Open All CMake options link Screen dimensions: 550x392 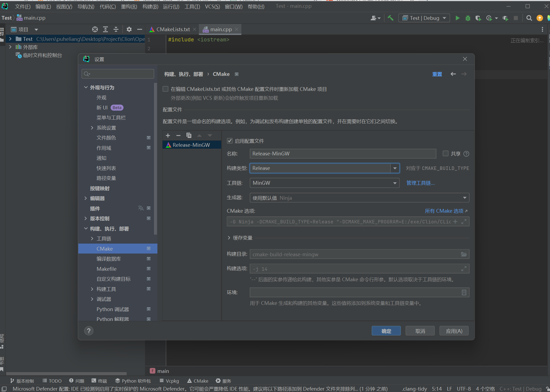[446, 211]
